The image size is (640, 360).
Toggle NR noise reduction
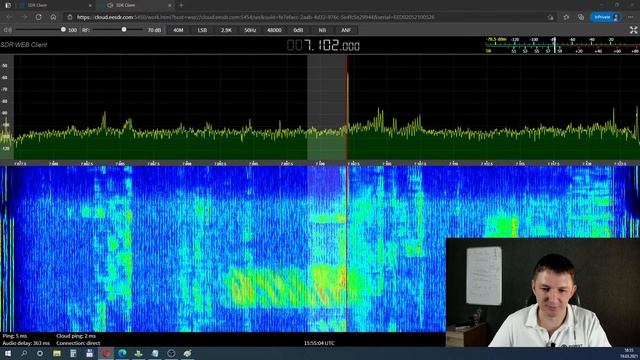[x=322, y=30]
